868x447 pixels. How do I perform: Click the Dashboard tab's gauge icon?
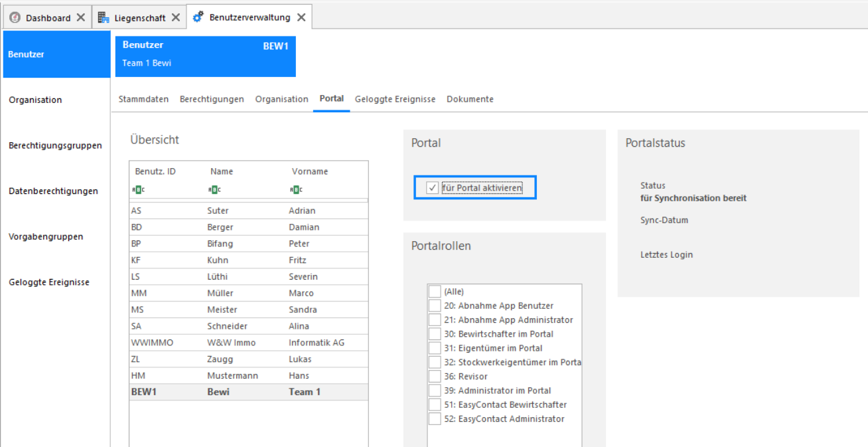[x=15, y=18]
